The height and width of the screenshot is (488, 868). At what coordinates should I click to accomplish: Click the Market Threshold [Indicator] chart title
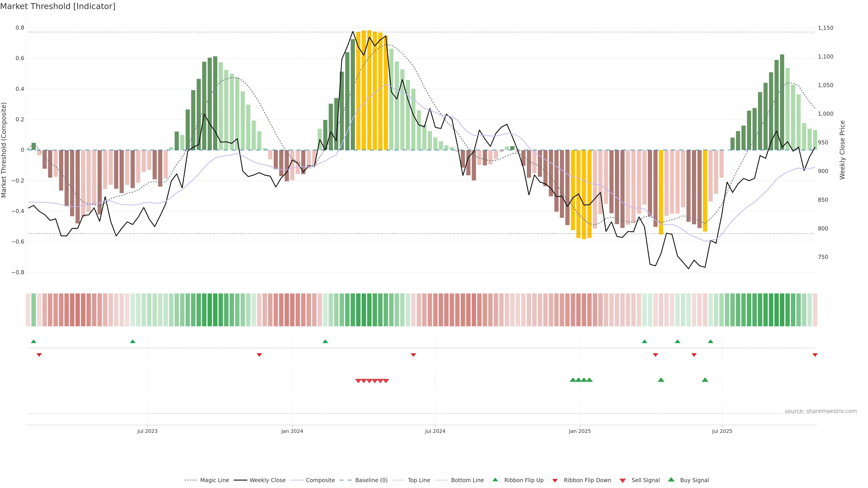(x=58, y=6)
